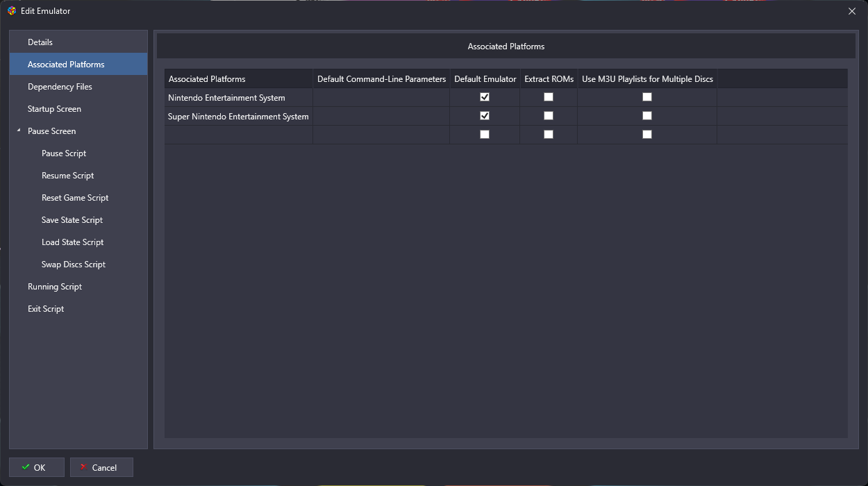Click Use M3U Playlists for Multiple Discs header

coord(647,79)
